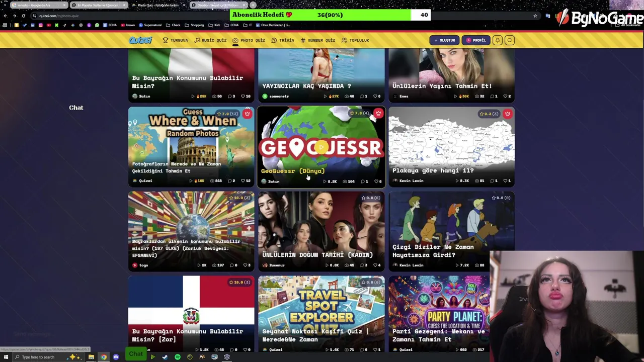Open the Kick bookmark folder
The width and height of the screenshot is (644, 362).
click(x=215, y=25)
